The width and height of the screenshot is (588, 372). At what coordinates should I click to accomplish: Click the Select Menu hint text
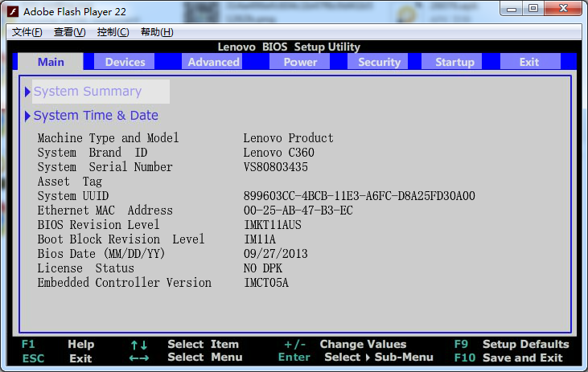pos(205,358)
